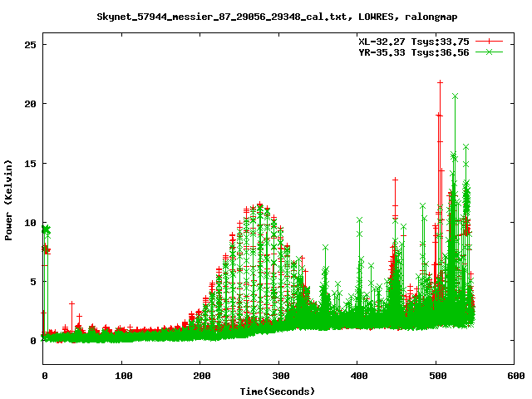The height and width of the screenshot is (399, 532).
Task: Click the y-axis tick label 25
Action: click(30, 44)
